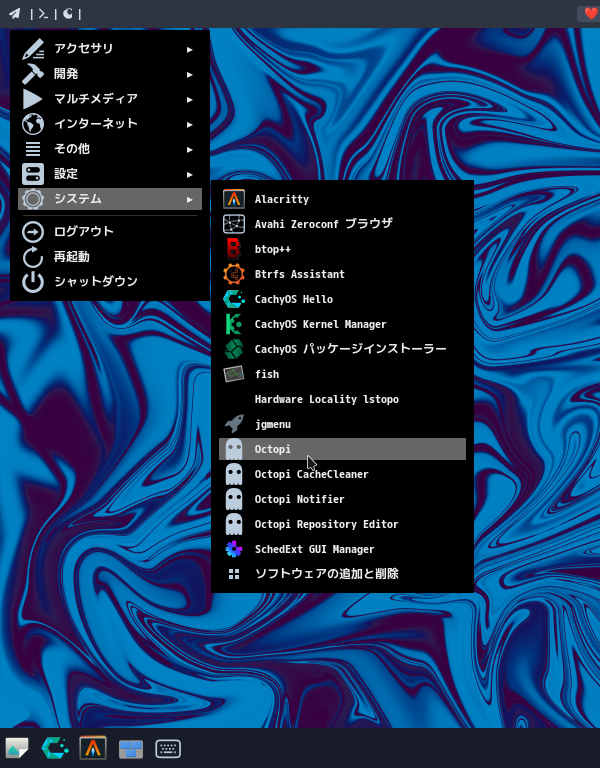Expand the マルチメディア submenu arrow

tap(190, 99)
